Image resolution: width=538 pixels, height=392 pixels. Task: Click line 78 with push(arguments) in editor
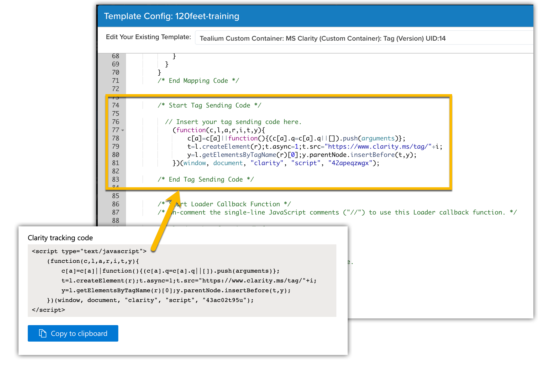(296, 138)
